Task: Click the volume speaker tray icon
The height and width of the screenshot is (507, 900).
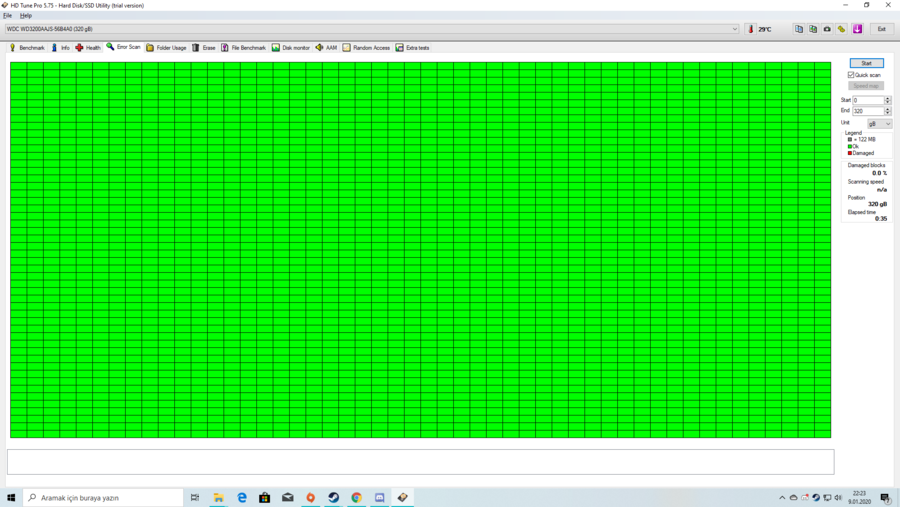Action: tap(838, 498)
